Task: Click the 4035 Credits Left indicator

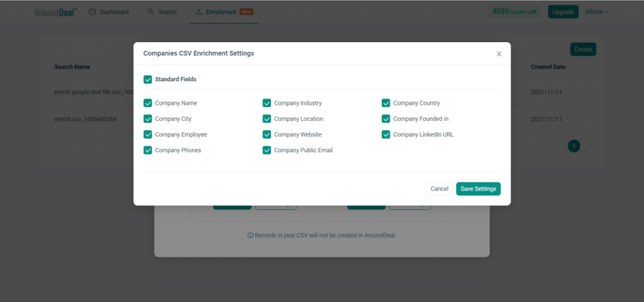Action: (x=514, y=12)
